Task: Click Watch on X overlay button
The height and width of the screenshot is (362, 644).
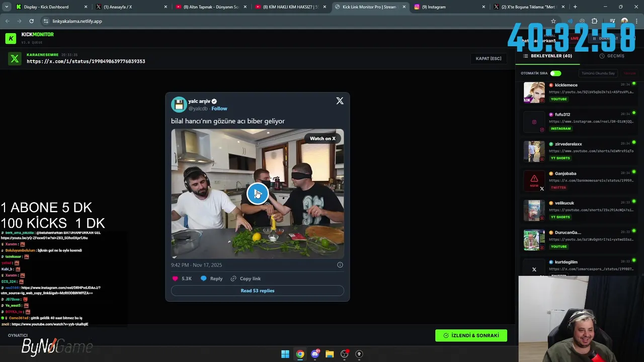Action: (x=323, y=139)
